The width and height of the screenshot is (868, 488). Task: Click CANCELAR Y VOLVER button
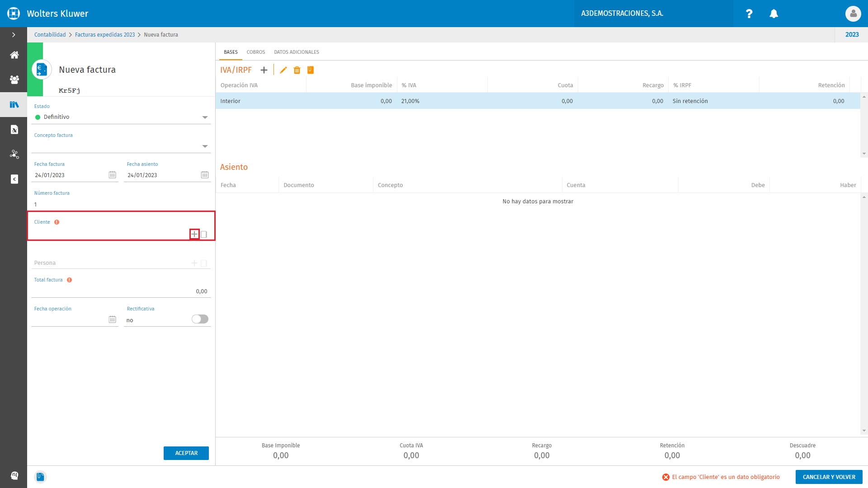point(829,477)
